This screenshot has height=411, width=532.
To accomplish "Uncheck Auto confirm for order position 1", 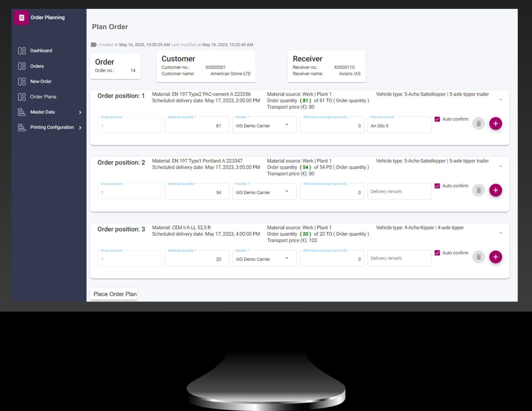I will click(x=437, y=119).
